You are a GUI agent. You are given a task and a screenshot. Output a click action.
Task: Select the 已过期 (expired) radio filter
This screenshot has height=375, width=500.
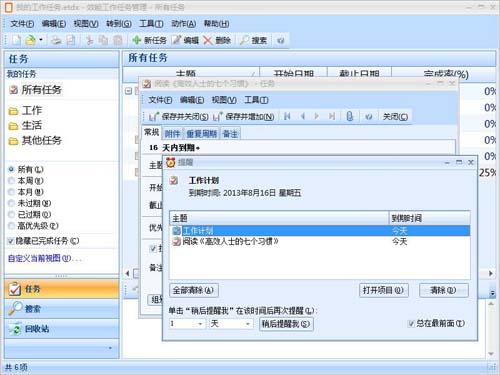11,214
